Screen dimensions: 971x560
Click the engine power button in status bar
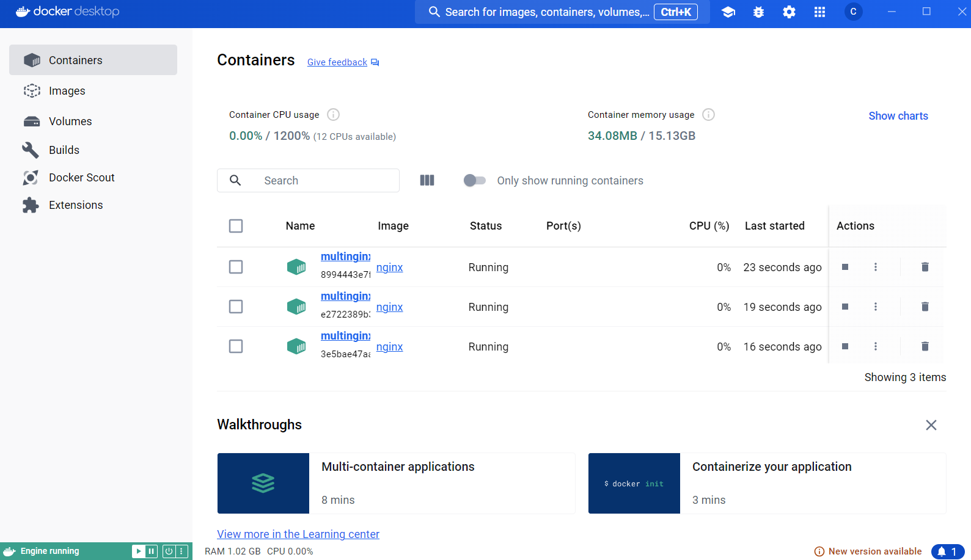point(169,551)
